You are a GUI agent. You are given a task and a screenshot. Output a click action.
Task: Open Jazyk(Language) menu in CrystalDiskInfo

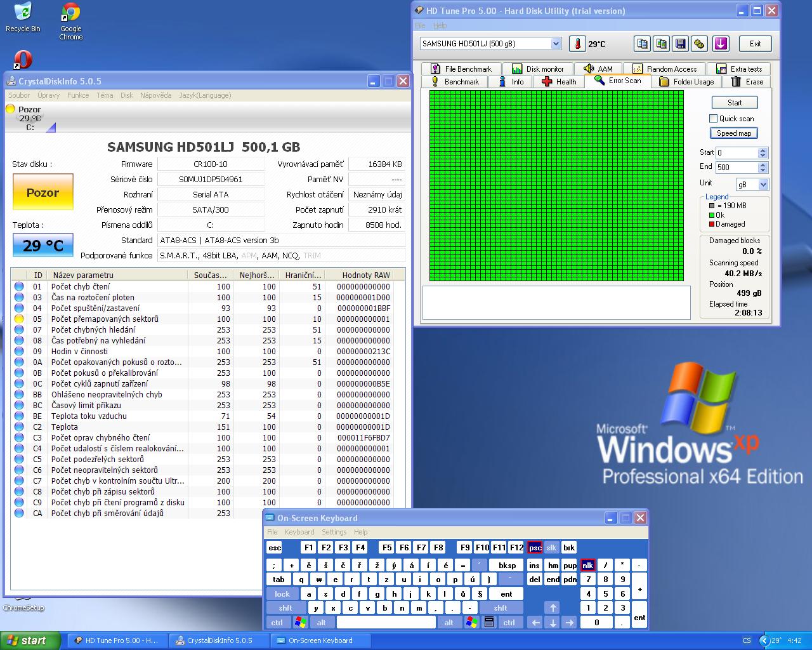[205, 95]
